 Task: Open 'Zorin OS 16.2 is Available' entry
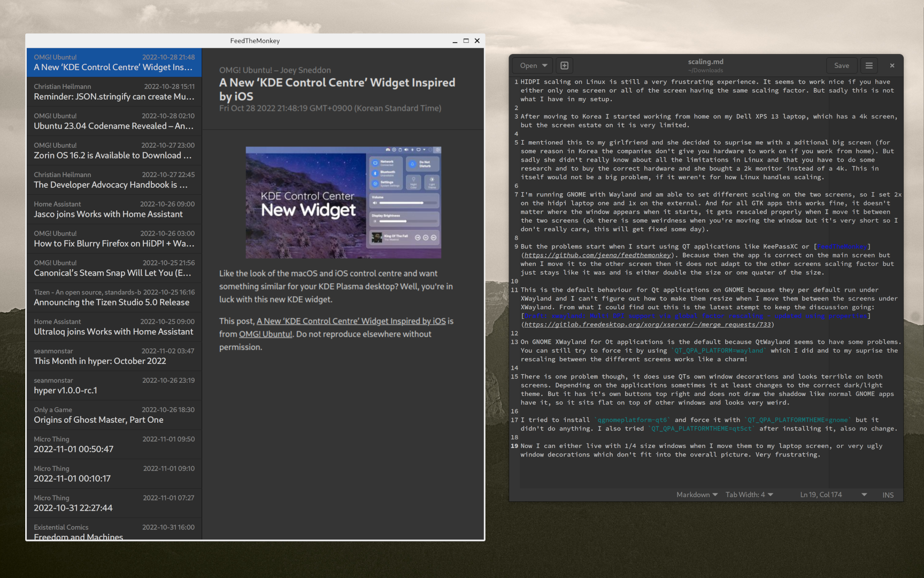[x=114, y=151]
